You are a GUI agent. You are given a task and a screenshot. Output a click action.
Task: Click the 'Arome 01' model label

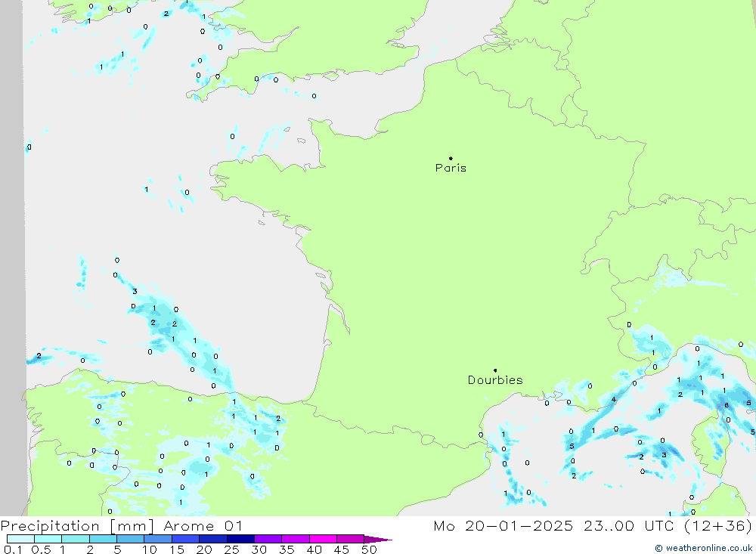click(x=203, y=526)
